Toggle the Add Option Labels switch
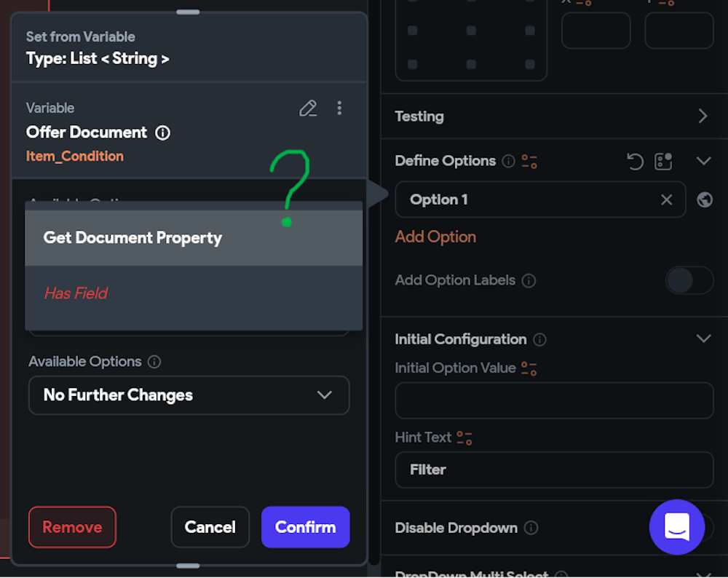The height and width of the screenshot is (578, 728). pos(689,280)
